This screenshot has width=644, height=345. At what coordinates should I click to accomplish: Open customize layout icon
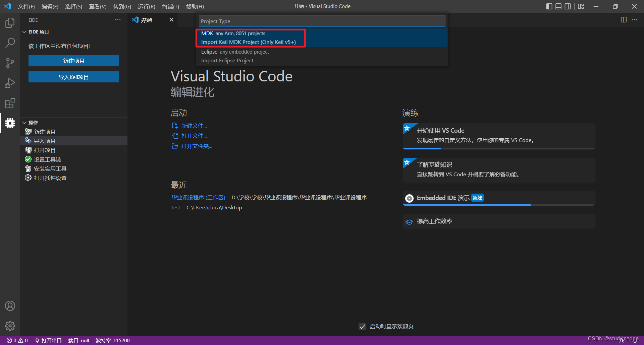pos(581,6)
